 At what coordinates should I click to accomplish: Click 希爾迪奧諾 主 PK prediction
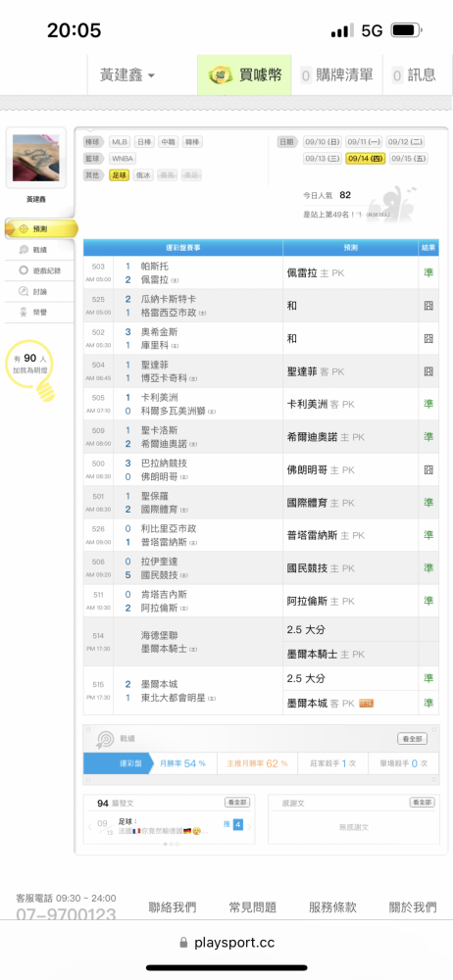[326, 437]
